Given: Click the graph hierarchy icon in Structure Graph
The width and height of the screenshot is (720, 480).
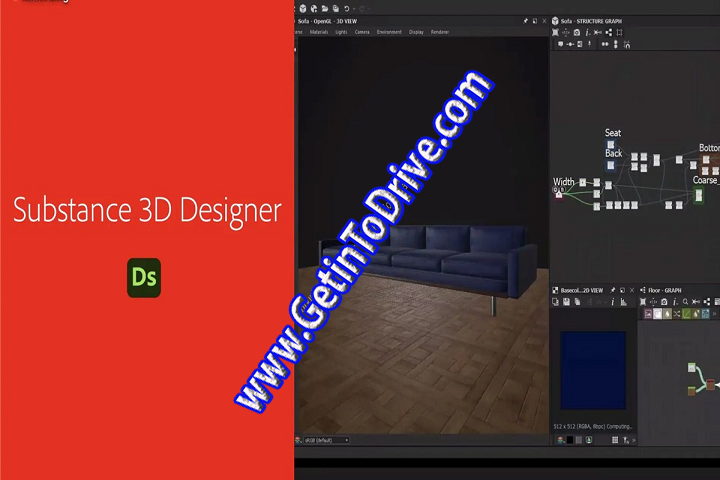Looking at the screenshot, I should click(609, 33).
